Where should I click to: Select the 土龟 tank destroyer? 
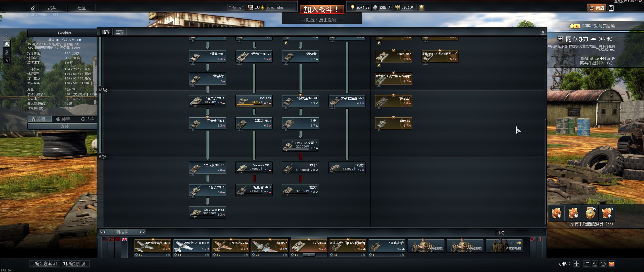click(x=300, y=123)
